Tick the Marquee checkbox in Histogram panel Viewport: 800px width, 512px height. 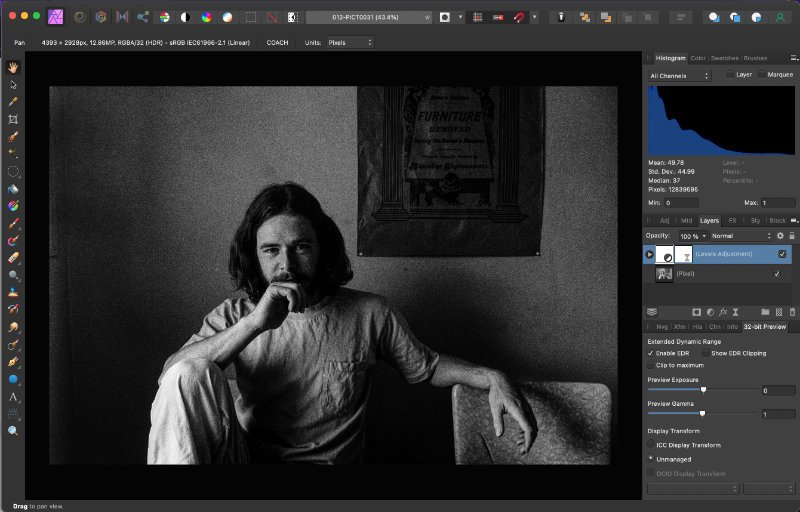tap(762, 75)
